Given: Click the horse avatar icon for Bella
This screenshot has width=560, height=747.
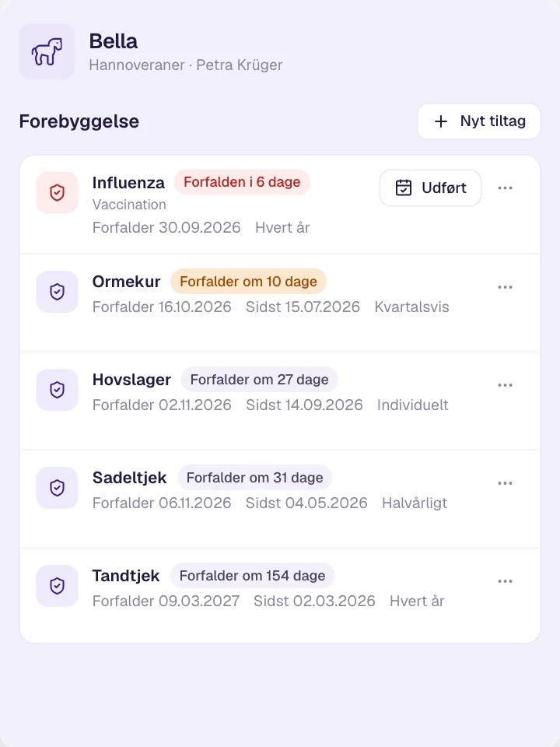Looking at the screenshot, I should pyautogui.click(x=47, y=51).
